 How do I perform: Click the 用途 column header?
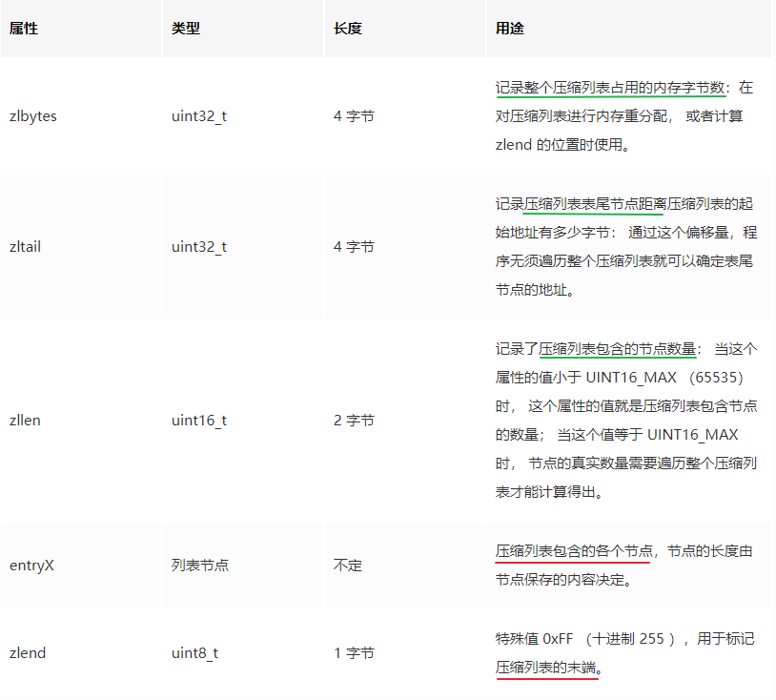click(x=506, y=30)
